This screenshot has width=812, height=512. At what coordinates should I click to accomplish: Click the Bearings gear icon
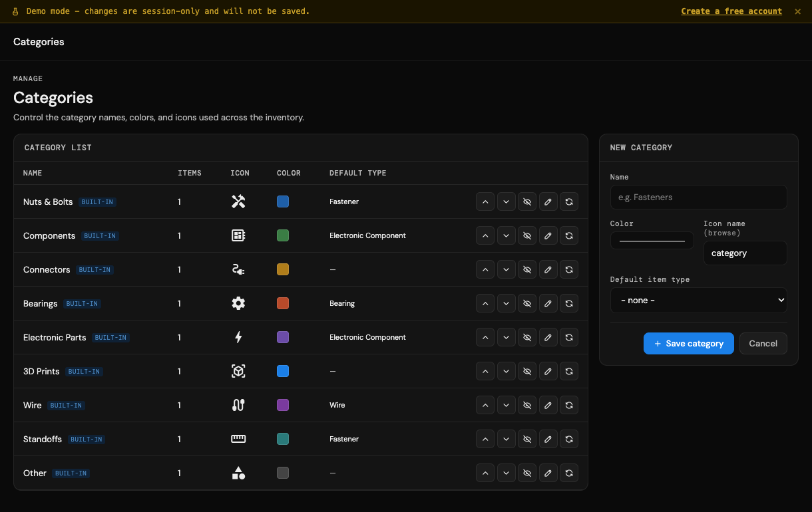click(238, 303)
